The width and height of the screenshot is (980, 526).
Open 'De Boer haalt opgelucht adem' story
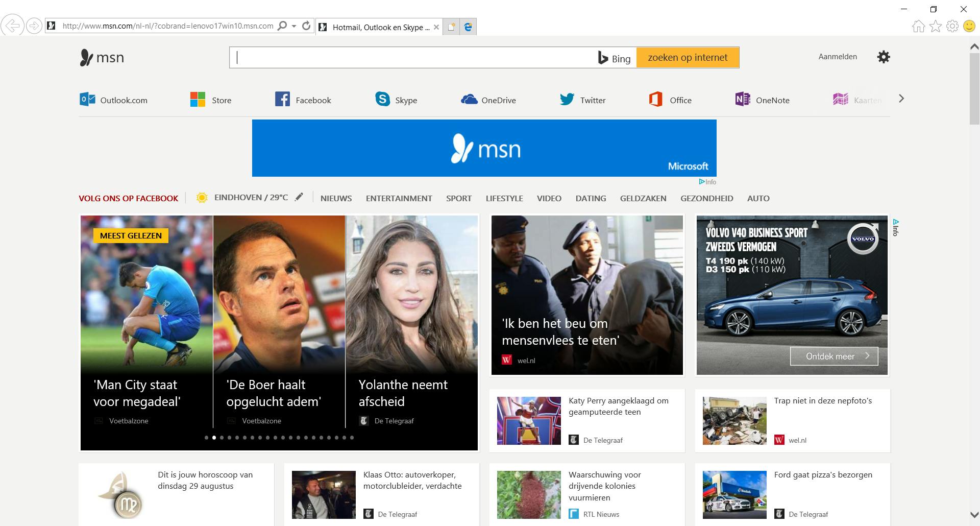coord(279,322)
